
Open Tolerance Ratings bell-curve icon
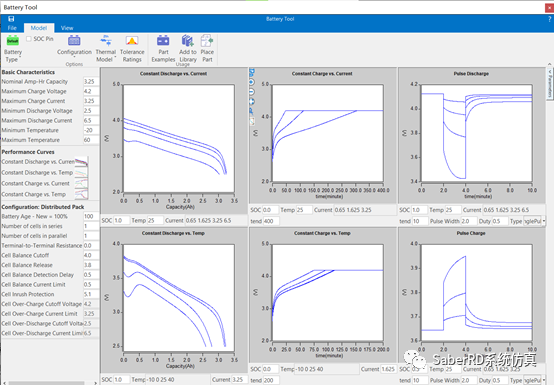tap(132, 41)
